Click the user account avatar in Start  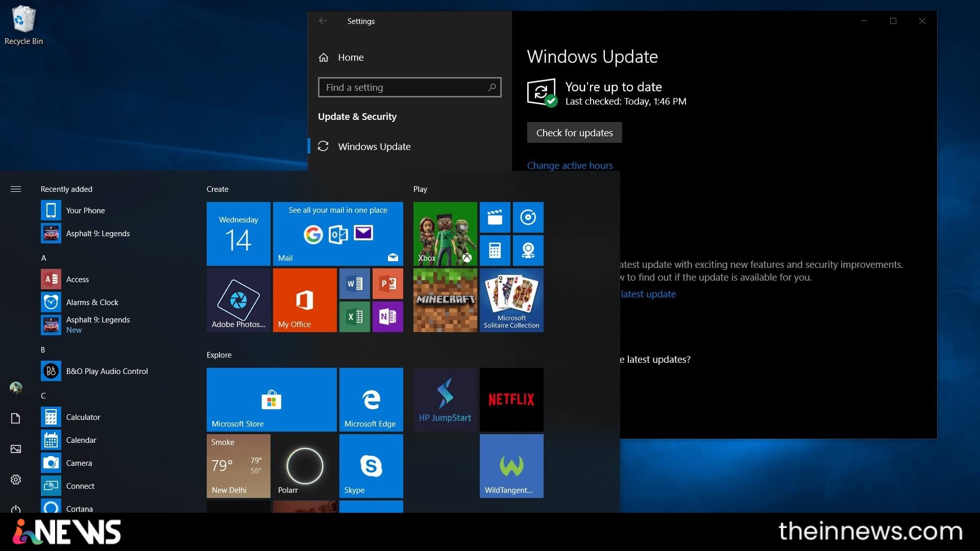pos(16,388)
